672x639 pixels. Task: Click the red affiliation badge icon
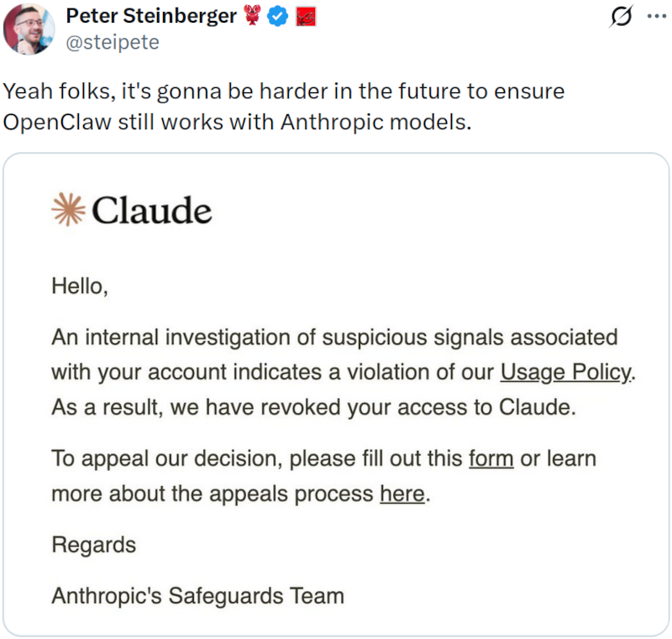(x=305, y=16)
